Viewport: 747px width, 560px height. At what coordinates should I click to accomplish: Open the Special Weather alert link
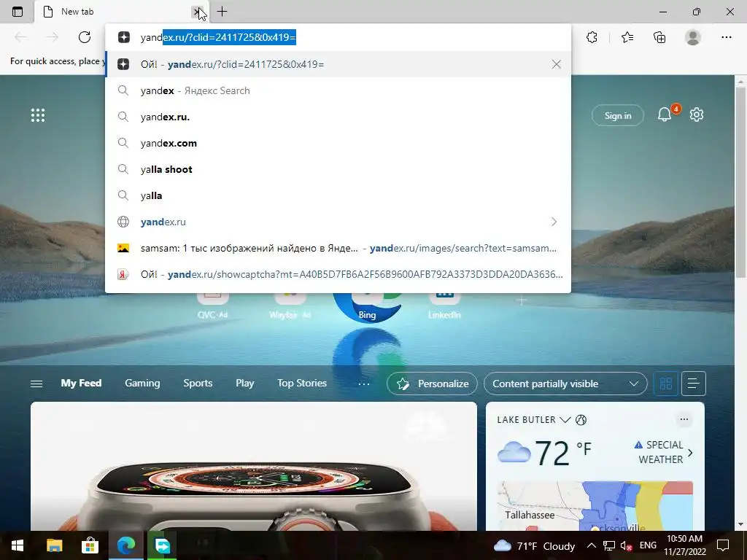click(664, 452)
